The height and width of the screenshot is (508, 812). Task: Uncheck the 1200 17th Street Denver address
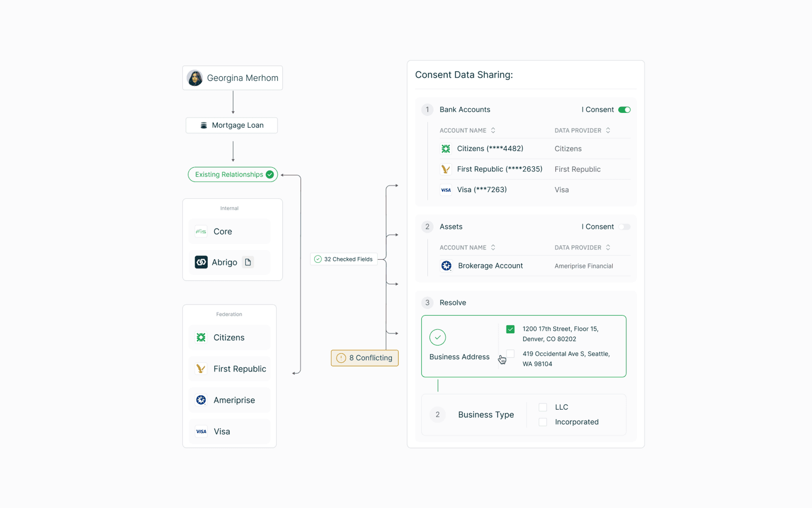[x=510, y=329]
